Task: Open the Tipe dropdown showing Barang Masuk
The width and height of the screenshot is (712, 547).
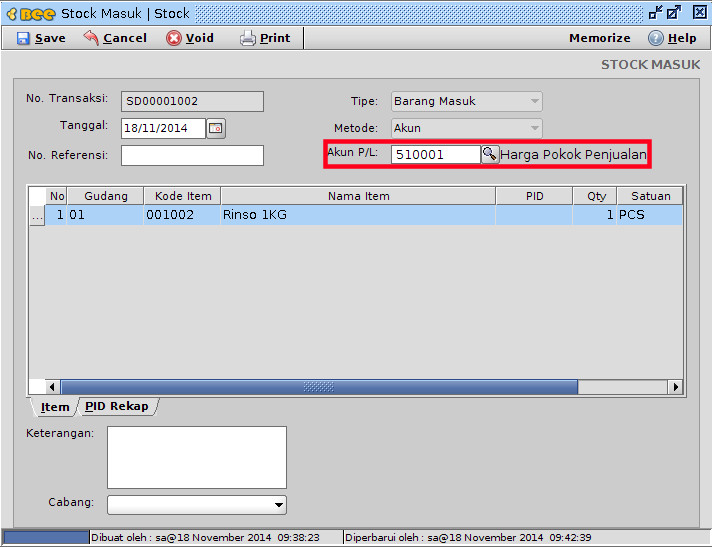Action: (466, 101)
